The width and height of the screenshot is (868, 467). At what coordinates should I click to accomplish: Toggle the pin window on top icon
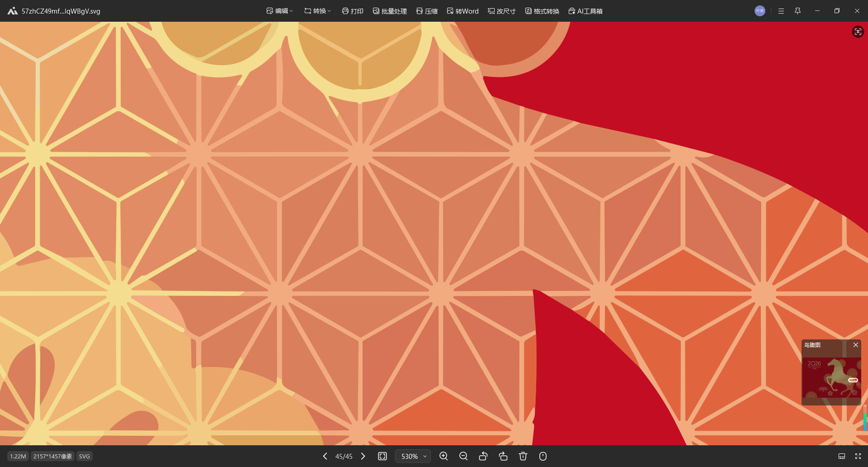[797, 11]
